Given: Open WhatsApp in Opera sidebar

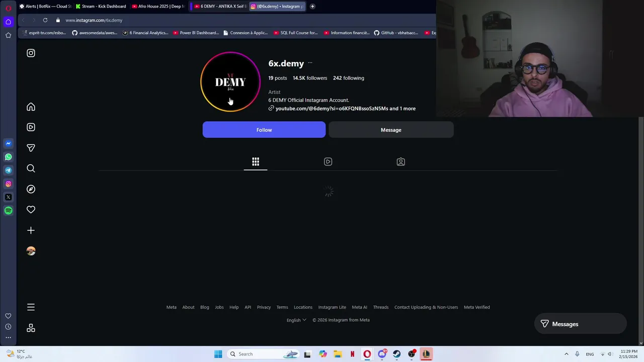Looking at the screenshot, I should point(8,157).
